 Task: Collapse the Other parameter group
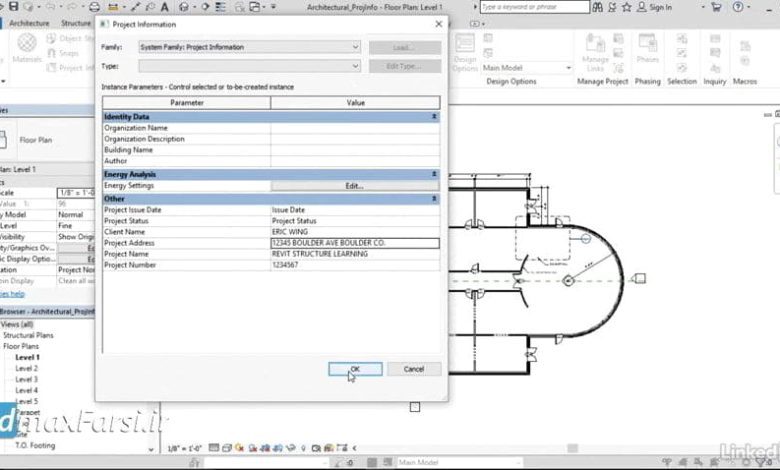click(434, 198)
